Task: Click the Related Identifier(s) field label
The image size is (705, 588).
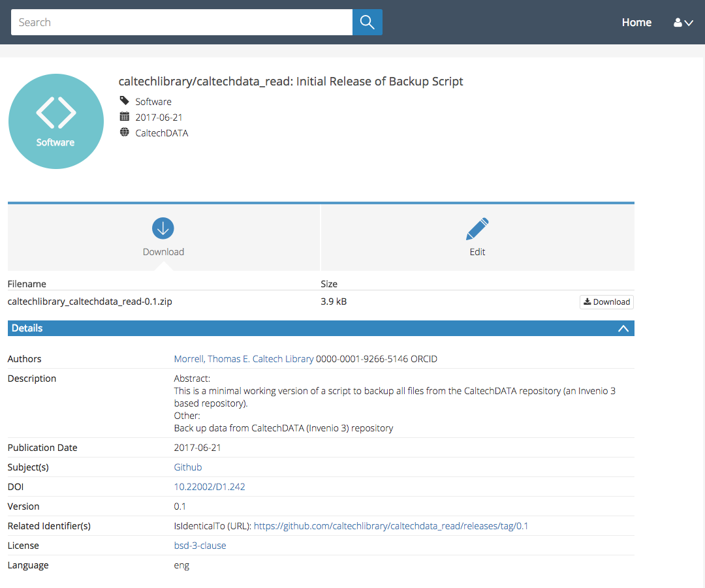Action: pyautogui.click(x=49, y=526)
